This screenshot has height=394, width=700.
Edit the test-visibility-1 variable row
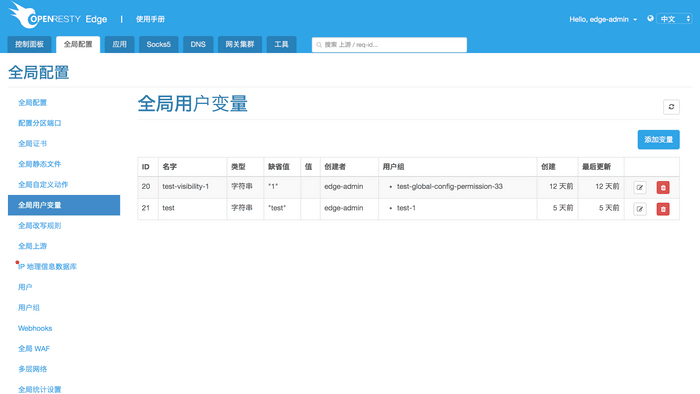640,187
